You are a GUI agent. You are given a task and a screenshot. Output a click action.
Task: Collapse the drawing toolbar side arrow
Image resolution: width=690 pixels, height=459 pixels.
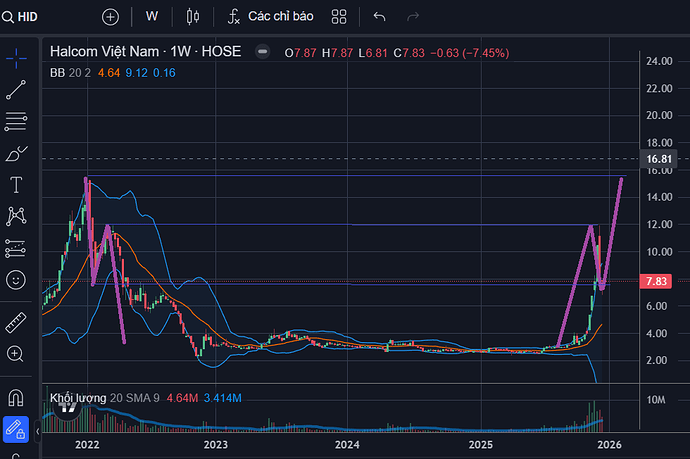(37, 431)
